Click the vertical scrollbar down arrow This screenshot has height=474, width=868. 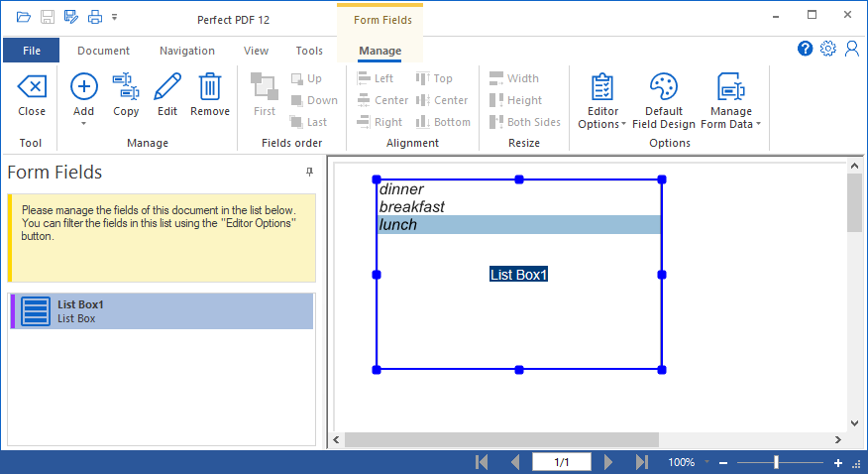pos(854,423)
